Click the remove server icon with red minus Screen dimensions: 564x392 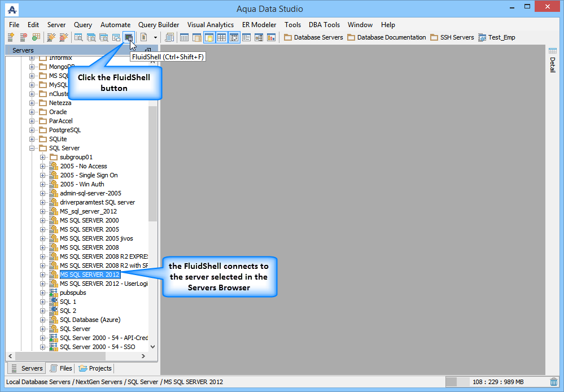(x=24, y=37)
